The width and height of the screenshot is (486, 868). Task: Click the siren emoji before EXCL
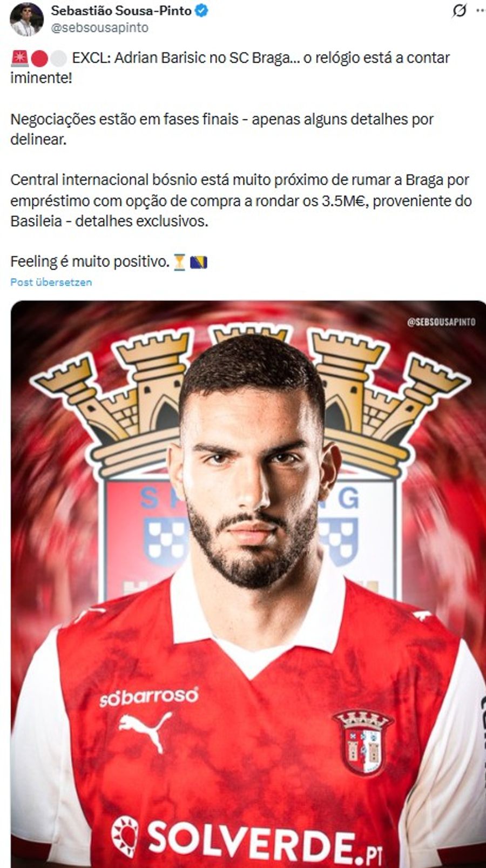coord(19,58)
